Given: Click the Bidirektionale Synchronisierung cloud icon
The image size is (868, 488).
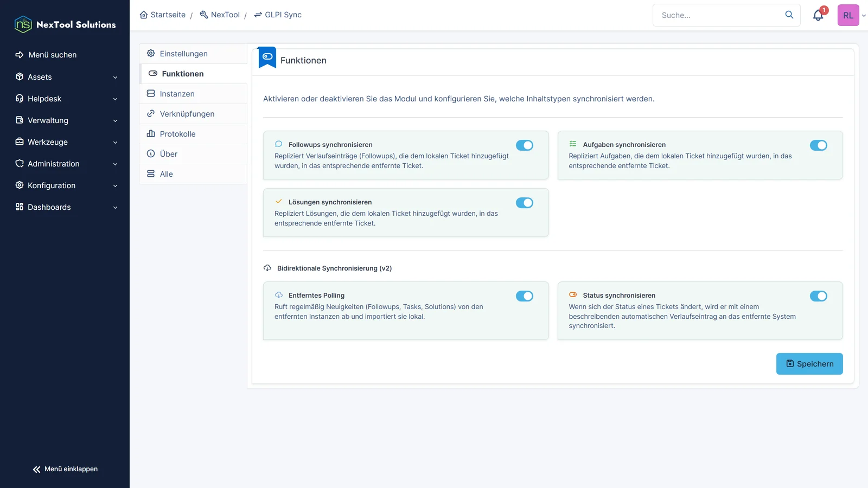Looking at the screenshot, I should pos(267,268).
